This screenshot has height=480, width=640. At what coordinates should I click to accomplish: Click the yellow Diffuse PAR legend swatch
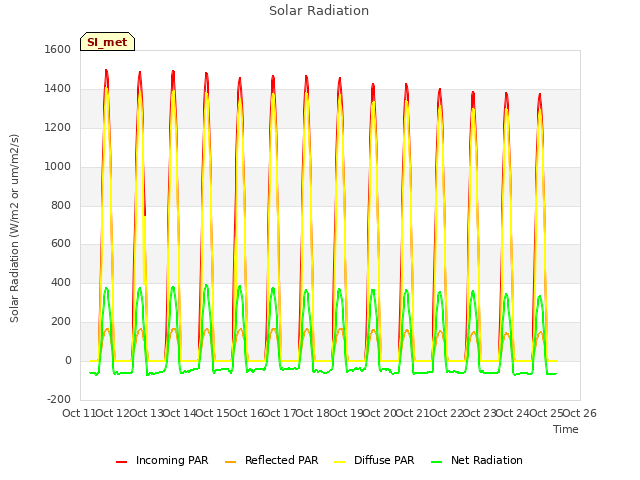coord(339,462)
